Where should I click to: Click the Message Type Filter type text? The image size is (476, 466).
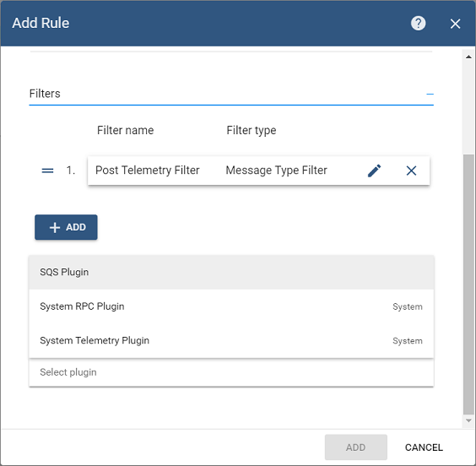click(276, 170)
